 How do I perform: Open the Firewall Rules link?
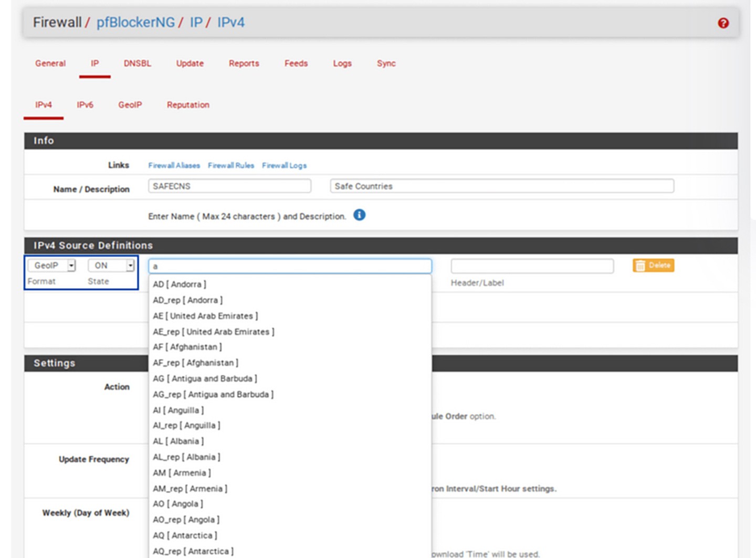tap(231, 165)
